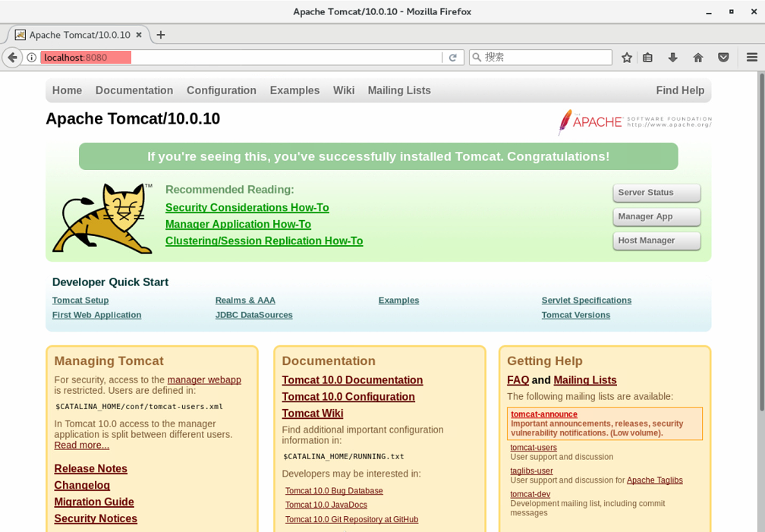Open Firefox hamburger menu
The height and width of the screenshot is (532, 765).
click(752, 58)
